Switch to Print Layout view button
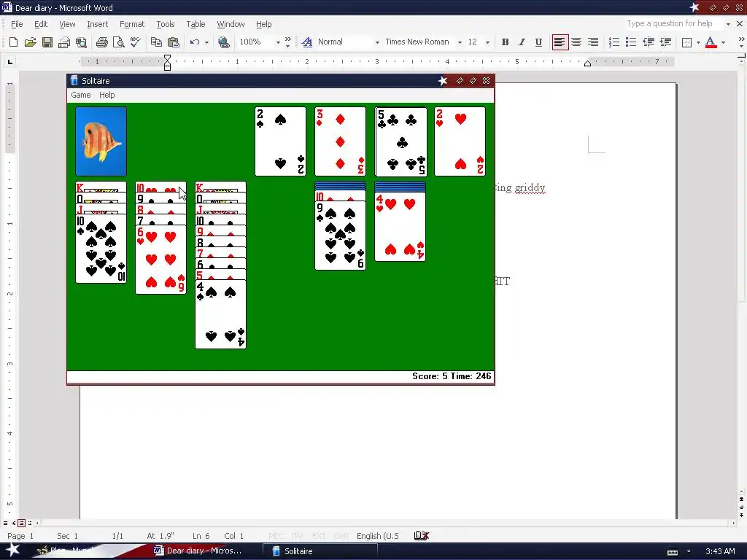This screenshot has width=747, height=560. click(21, 523)
